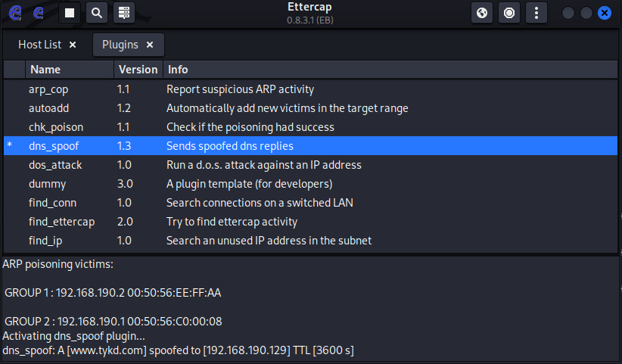Open the hosts list toolbar icon
Image resolution: width=622 pixels, height=364 pixels.
coord(124,13)
